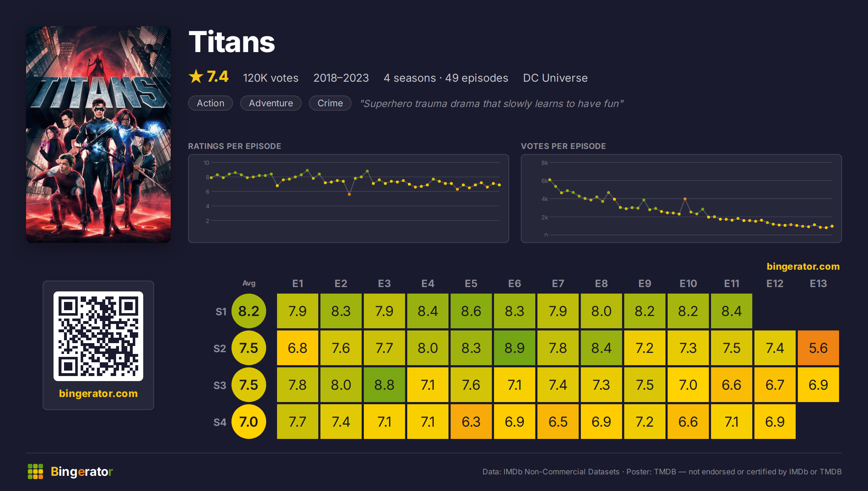Screen dimensions: 868x491
Task: Select the S3 average 7.5 circle
Action: [249, 385]
